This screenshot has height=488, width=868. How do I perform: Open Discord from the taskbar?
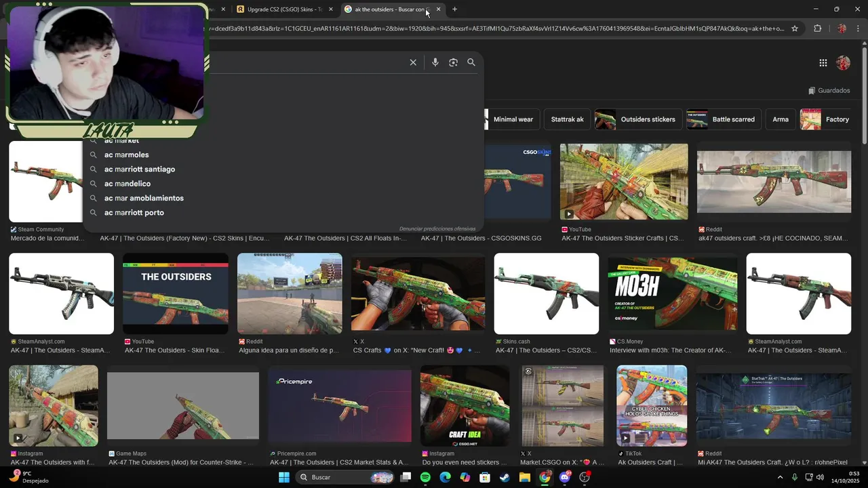565,477
